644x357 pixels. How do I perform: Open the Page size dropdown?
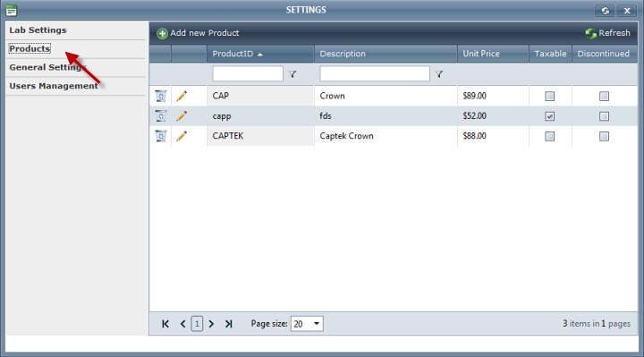click(x=317, y=324)
